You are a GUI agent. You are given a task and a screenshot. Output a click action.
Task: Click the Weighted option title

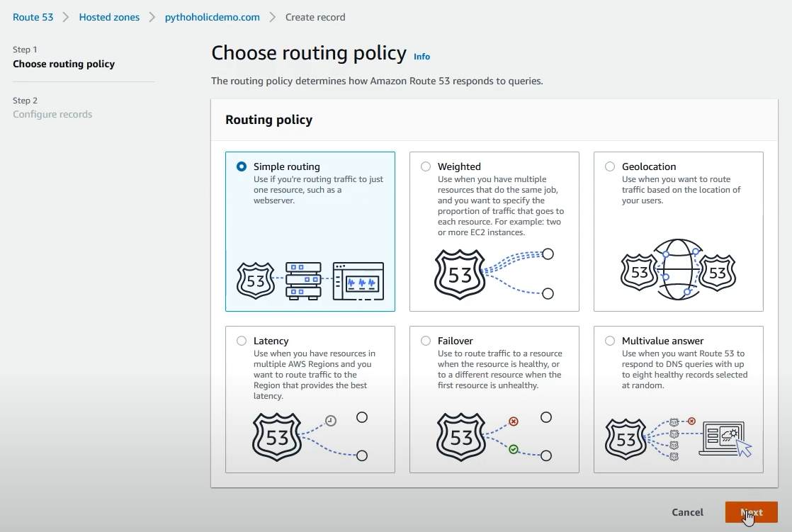tap(459, 166)
